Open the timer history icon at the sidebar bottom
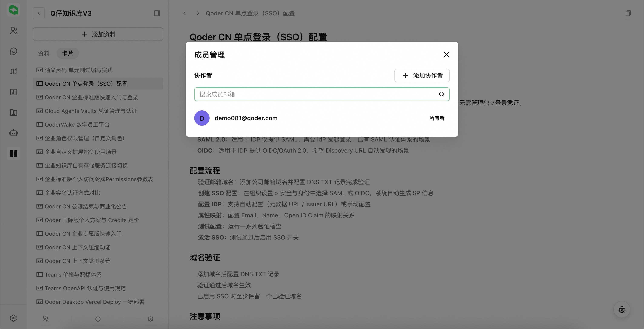 click(x=98, y=319)
